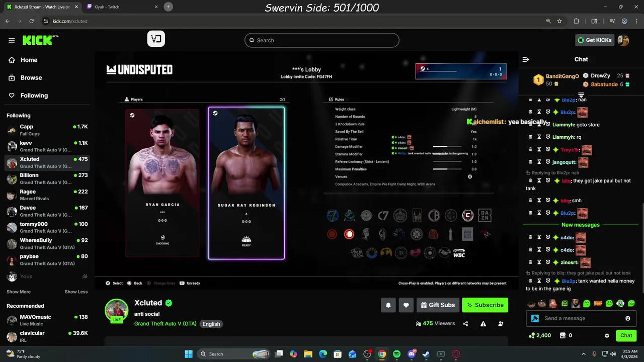This screenshot has width=644, height=362.
Task: Click the chat identity badge icon
Action: (535, 318)
